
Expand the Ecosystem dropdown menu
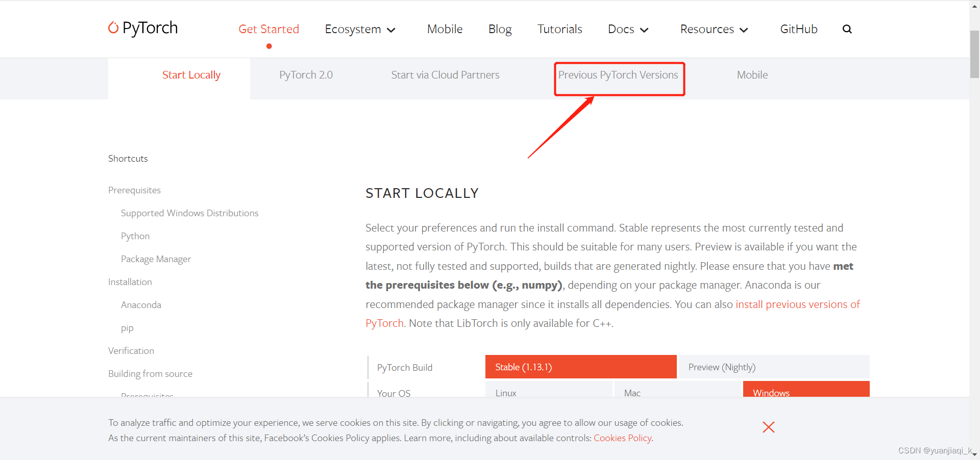(x=360, y=30)
